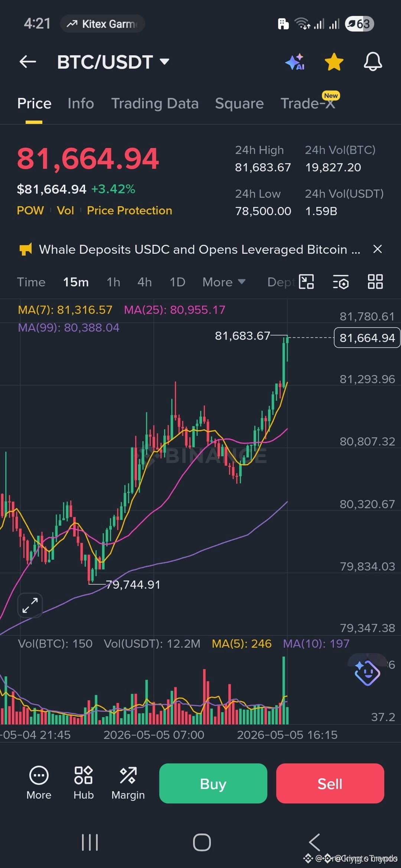This screenshot has width=401, height=868.
Task: Tap the +3.42% change figure
Action: pos(113,189)
